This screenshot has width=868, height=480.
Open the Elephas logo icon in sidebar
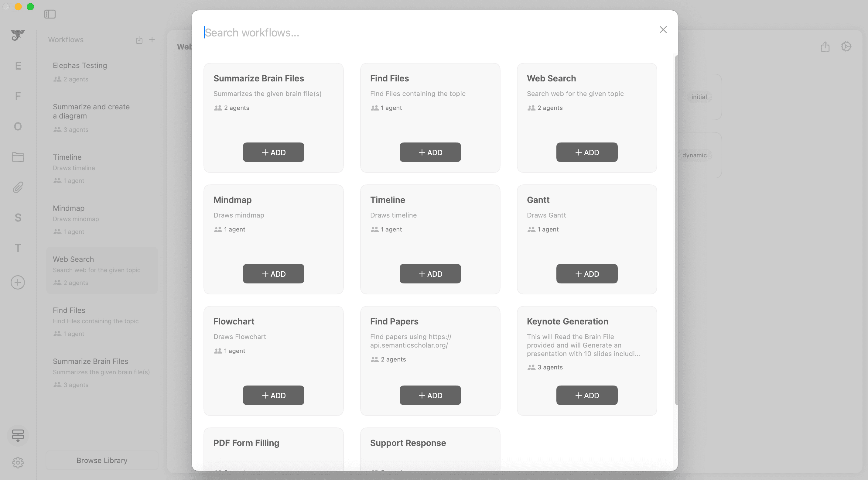tap(18, 35)
